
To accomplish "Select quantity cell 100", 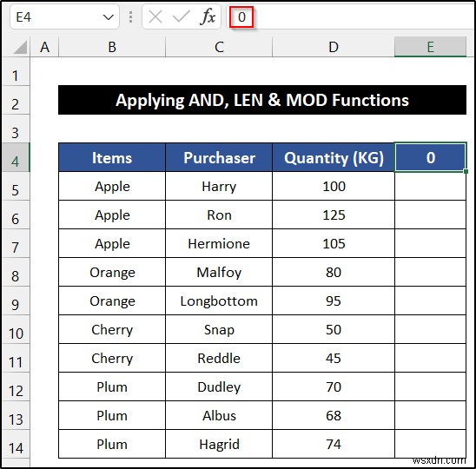I will point(334,186).
